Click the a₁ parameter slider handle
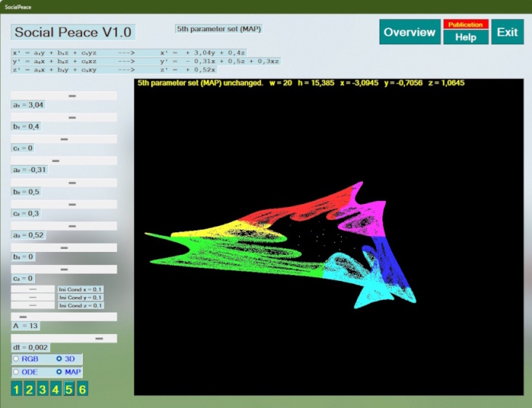The image size is (532, 408). click(x=72, y=96)
